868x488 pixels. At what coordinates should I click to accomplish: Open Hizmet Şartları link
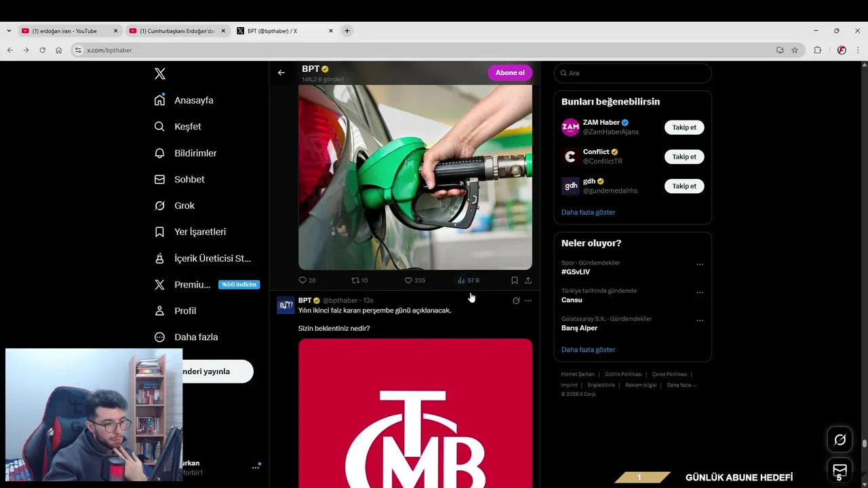point(578,374)
